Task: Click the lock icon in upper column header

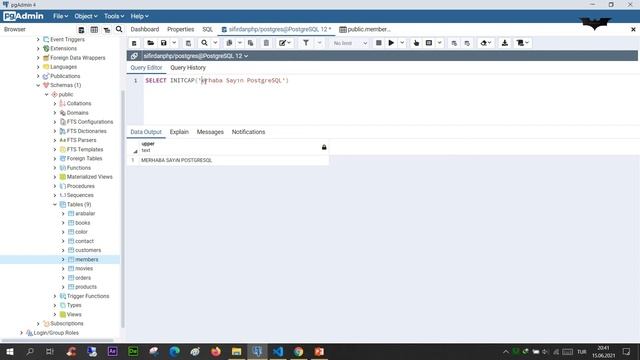Action: point(324,147)
